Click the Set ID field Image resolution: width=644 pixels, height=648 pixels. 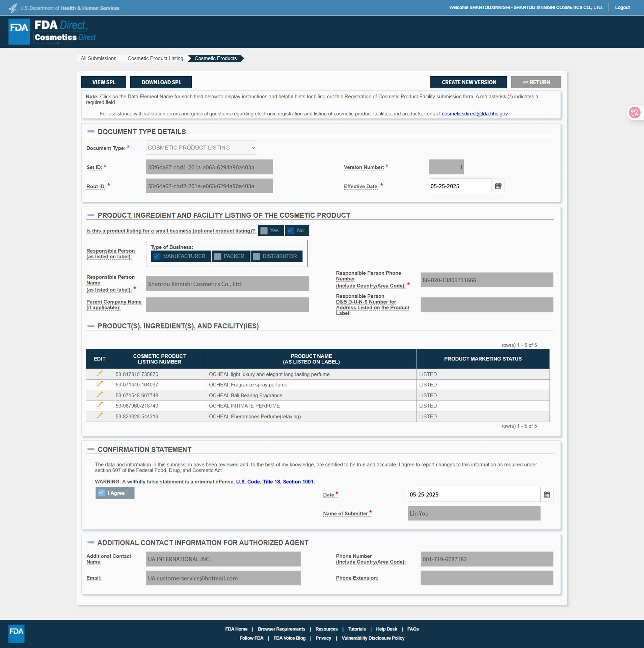[209, 167]
